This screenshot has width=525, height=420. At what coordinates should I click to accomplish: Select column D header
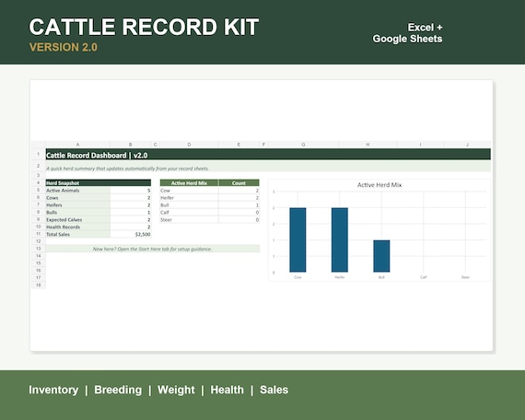(x=189, y=145)
